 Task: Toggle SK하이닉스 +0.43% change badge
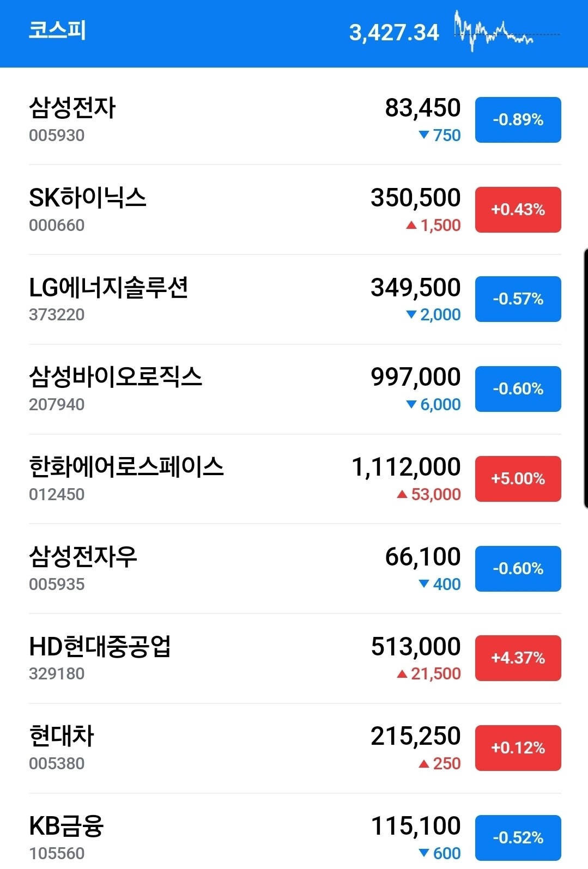(x=518, y=210)
